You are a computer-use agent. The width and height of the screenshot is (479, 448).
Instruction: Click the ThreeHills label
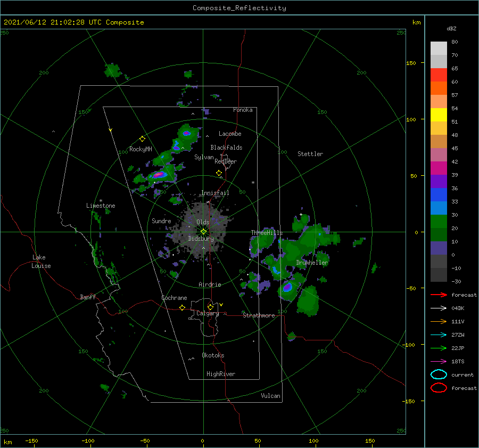tap(267, 233)
